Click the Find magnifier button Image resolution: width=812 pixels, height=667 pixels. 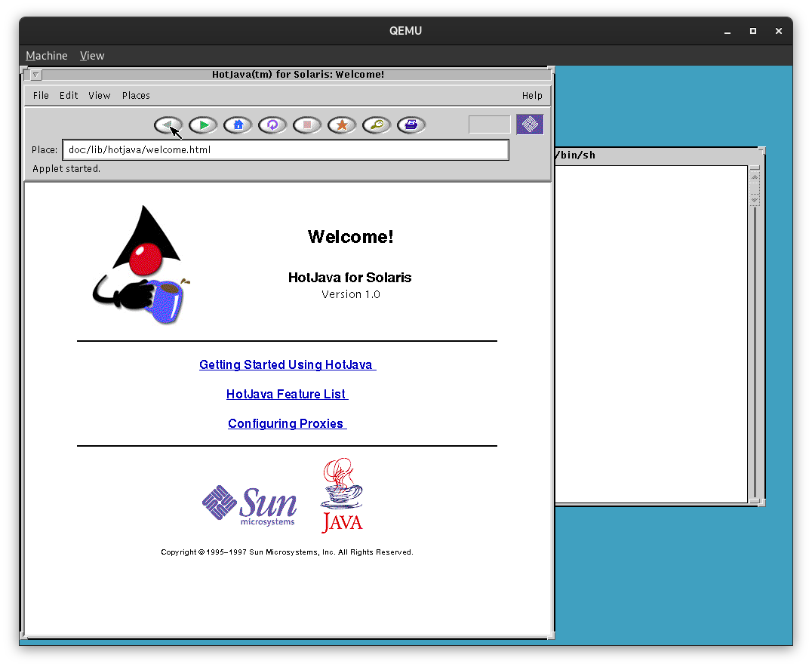tap(377, 124)
